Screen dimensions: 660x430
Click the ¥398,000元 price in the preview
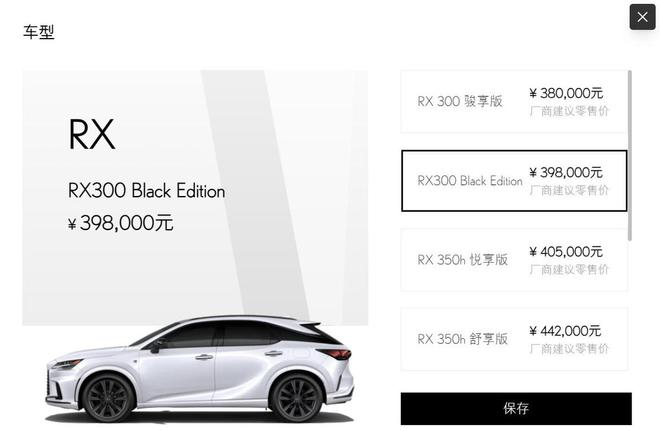(120, 223)
